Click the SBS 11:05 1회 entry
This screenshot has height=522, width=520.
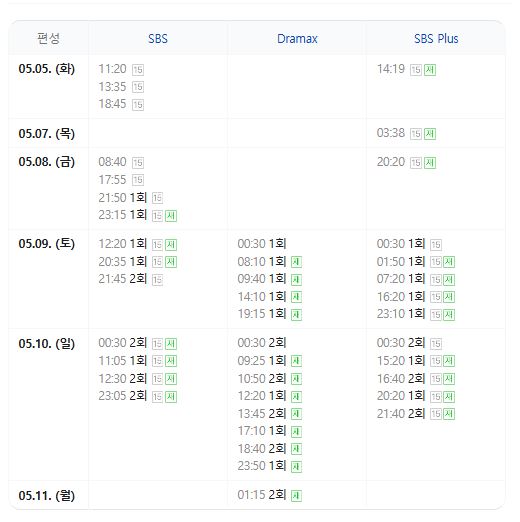(x=123, y=360)
